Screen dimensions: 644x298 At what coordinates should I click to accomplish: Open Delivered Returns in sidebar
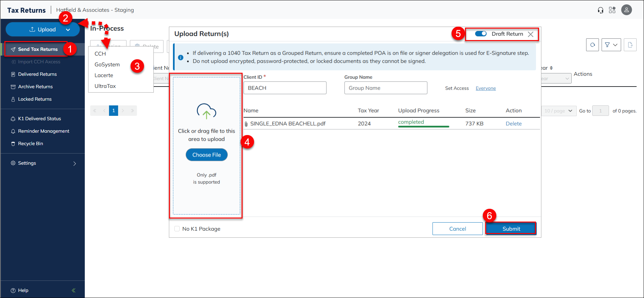[37, 74]
